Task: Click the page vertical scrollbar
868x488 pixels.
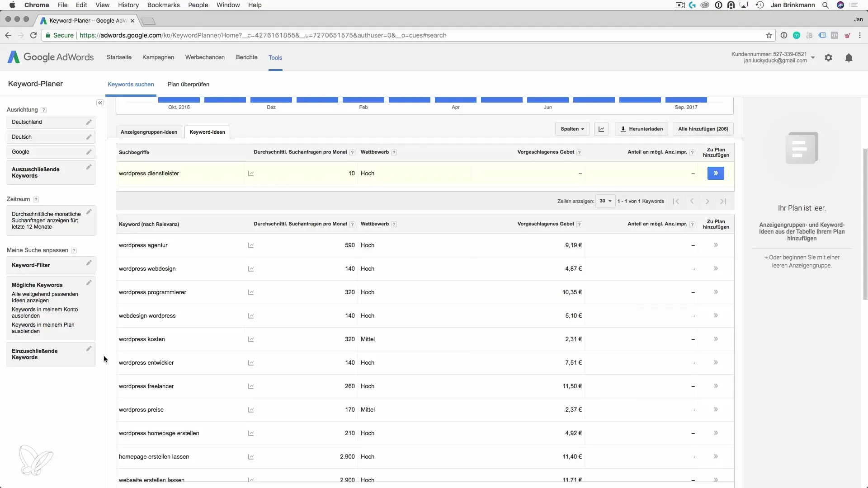Action: [x=865, y=224]
